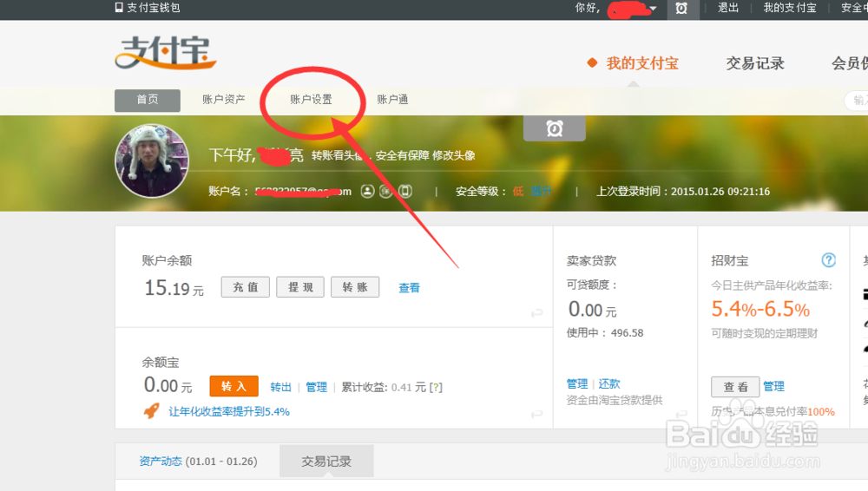This screenshot has width=868, height=491.
Task: Click the user avatar photo
Action: click(152, 160)
